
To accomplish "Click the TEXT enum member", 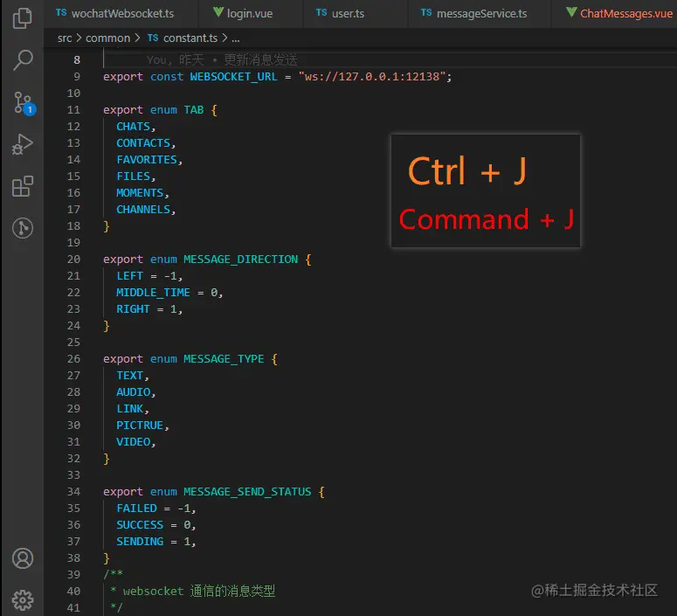I will pyautogui.click(x=129, y=376).
